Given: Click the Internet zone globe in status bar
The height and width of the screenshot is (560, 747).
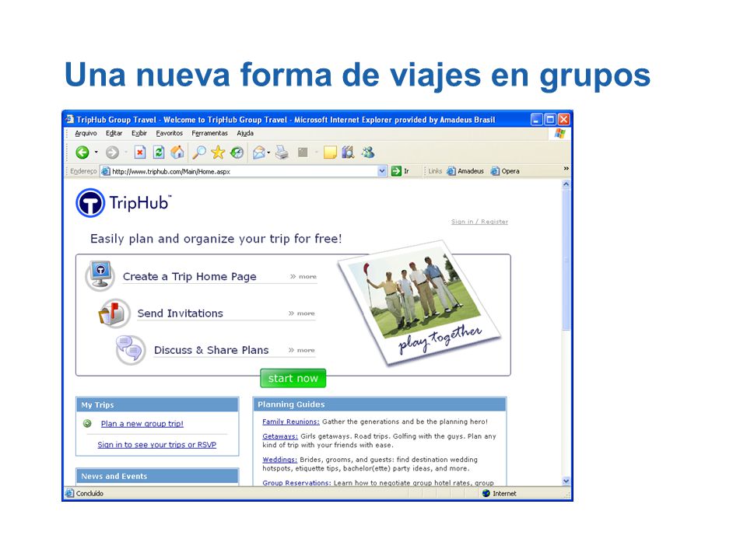Looking at the screenshot, I should pyautogui.click(x=486, y=493).
